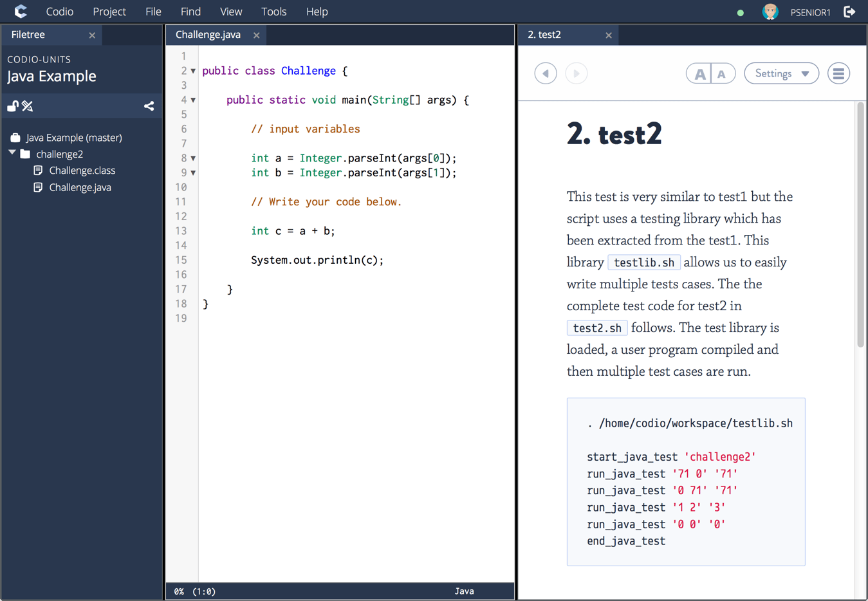Click the lock icon in Filetree toolbar
This screenshot has height=601, width=868.
(x=12, y=106)
